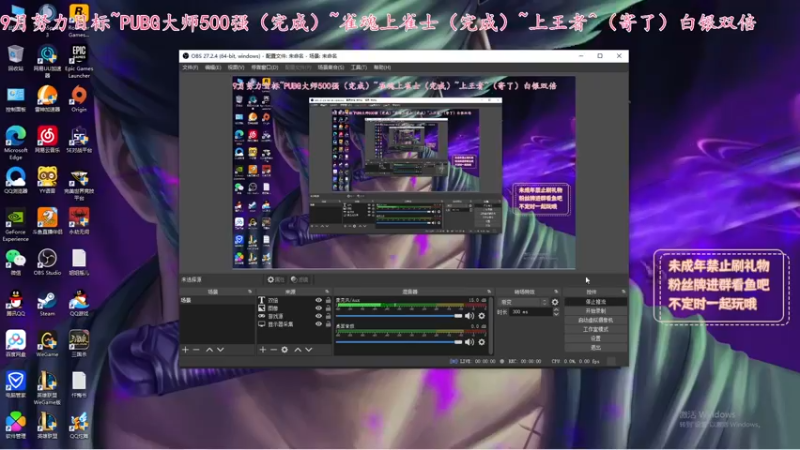Select the scene item in Scenes list
800x450 pixels.
(x=217, y=301)
